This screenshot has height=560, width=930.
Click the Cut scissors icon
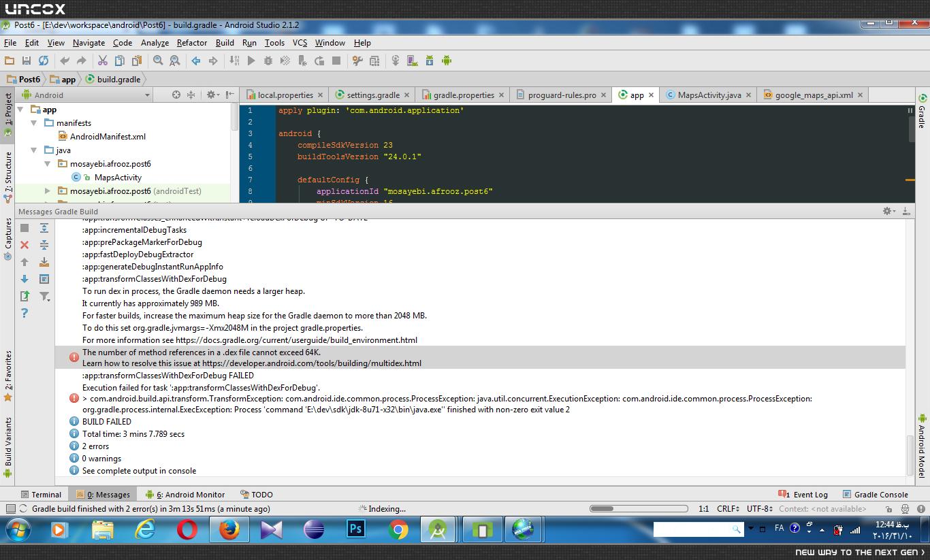103,61
